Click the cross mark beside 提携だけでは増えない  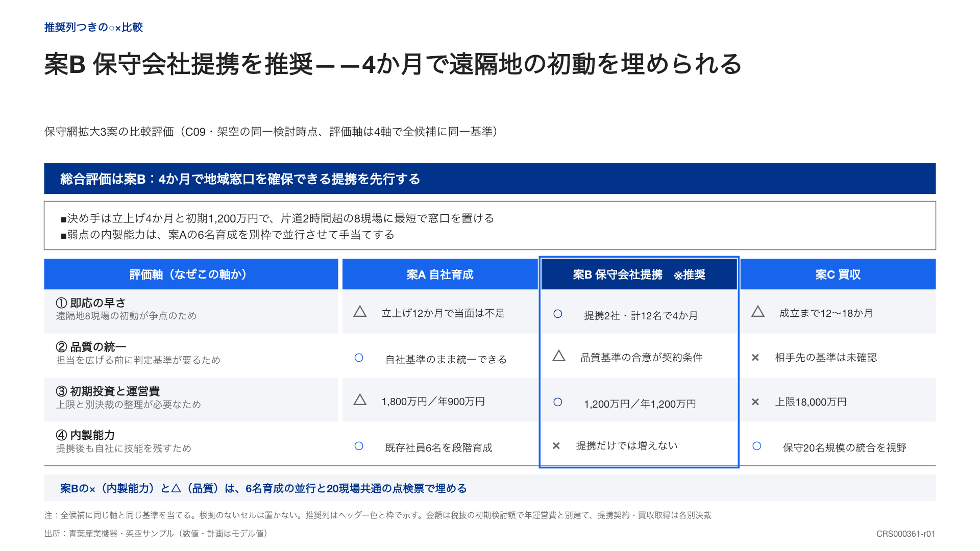pos(556,446)
